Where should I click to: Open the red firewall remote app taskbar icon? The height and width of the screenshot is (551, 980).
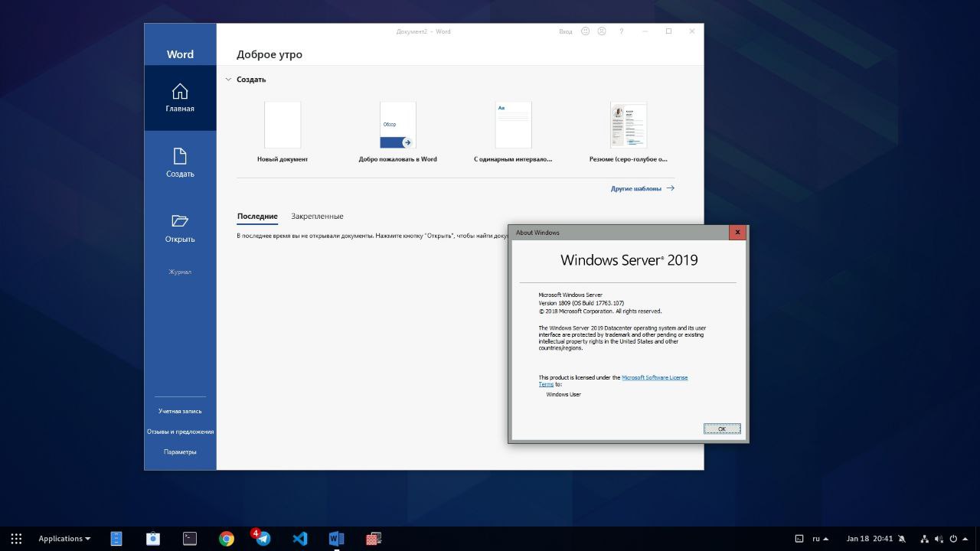374,539
